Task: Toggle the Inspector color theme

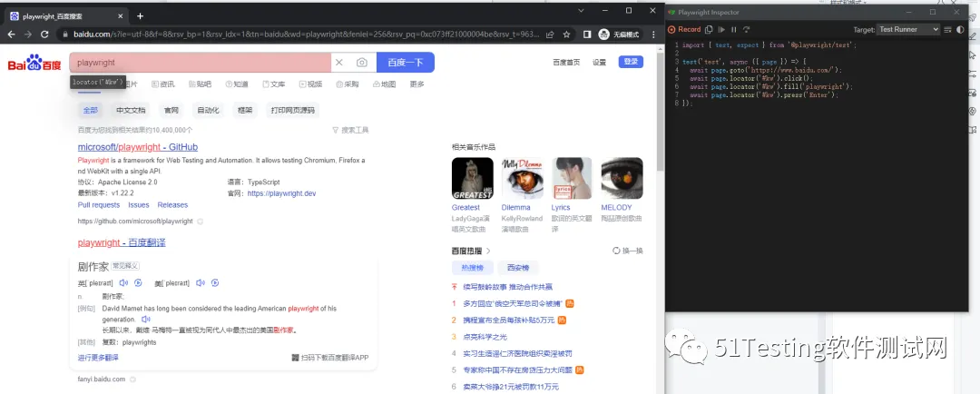Action: [x=961, y=29]
